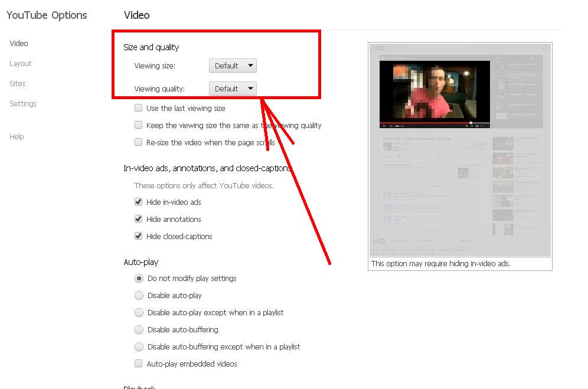Click the YouTube Options title
The height and width of the screenshot is (389, 588).
tap(47, 15)
